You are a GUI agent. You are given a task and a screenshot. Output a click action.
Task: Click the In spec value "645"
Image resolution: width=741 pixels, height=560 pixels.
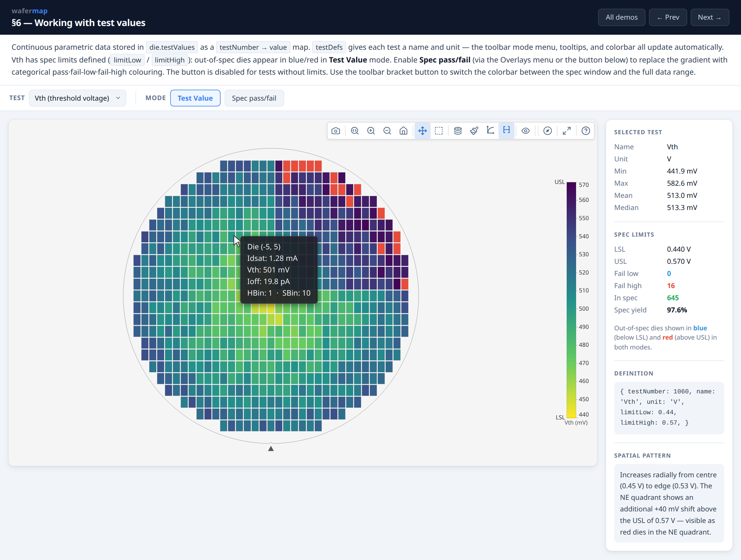point(673,298)
